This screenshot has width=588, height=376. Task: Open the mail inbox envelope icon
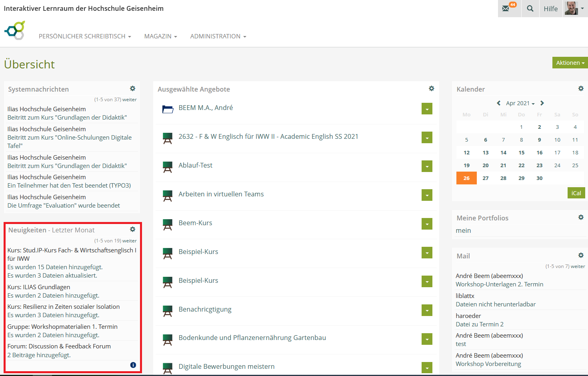[506, 8]
